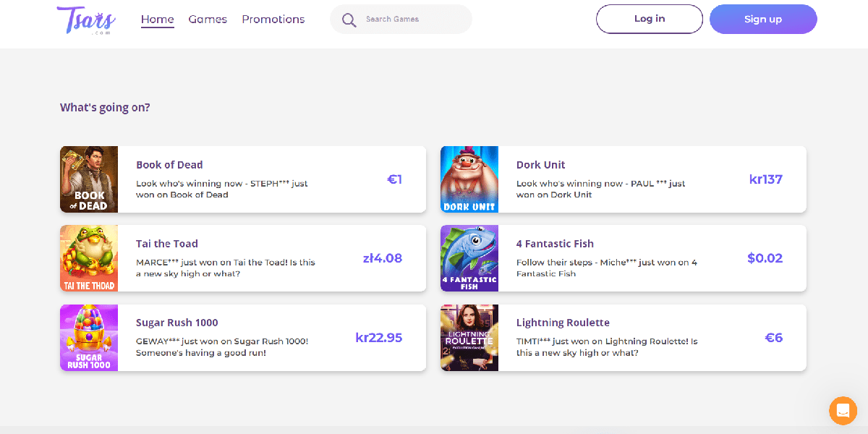Click the Tsars.com logo
This screenshot has width=868, height=434.
(85, 20)
